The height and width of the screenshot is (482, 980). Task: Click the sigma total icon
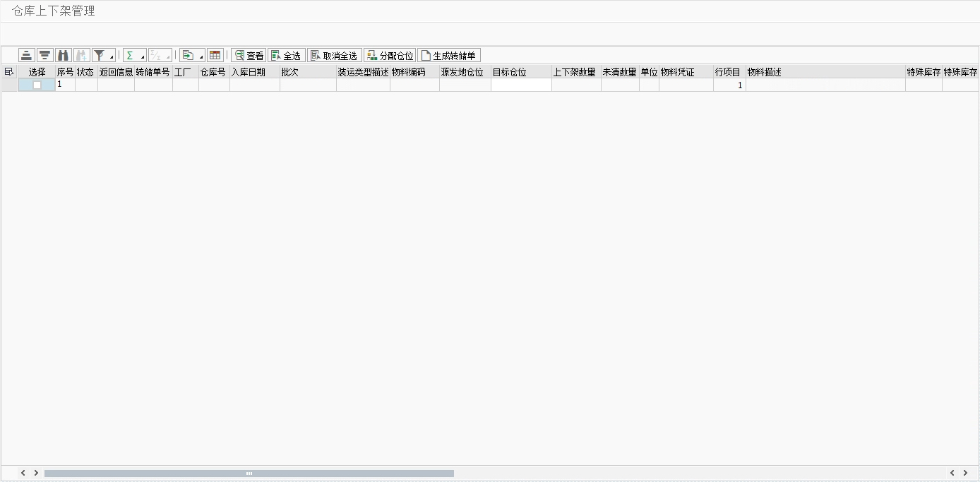pyautogui.click(x=131, y=56)
